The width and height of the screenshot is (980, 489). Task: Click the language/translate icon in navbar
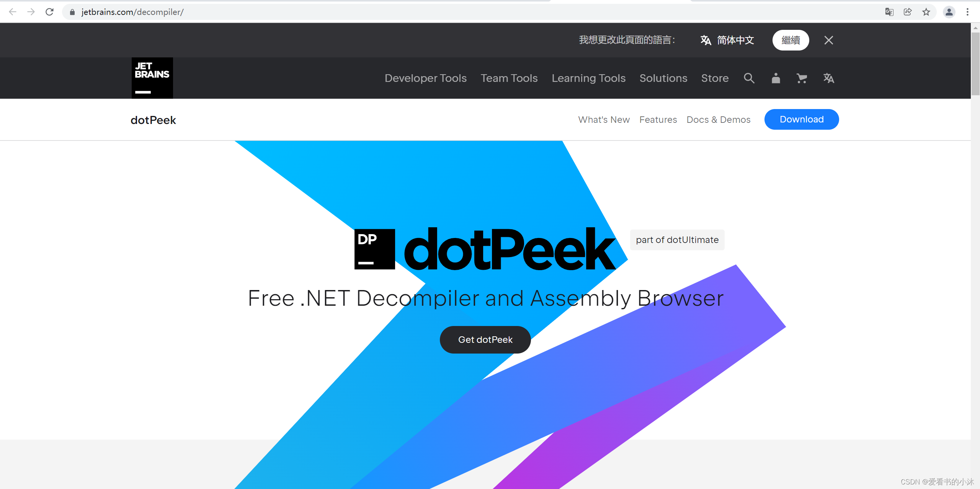(829, 78)
